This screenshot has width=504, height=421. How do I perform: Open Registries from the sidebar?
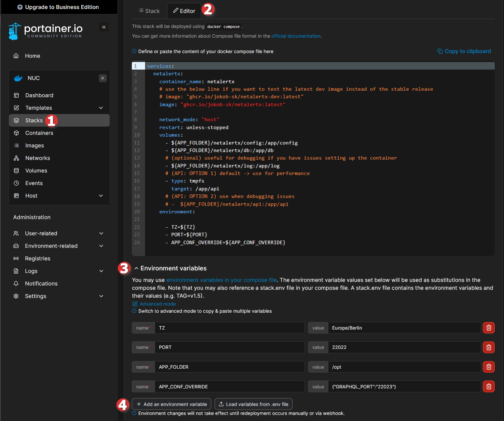click(38, 259)
